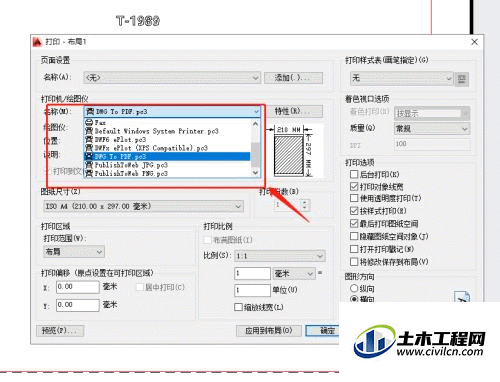Select DWF6 ePlot.pc3 plotter entry
This screenshot has height=382, width=500.
point(167,139)
